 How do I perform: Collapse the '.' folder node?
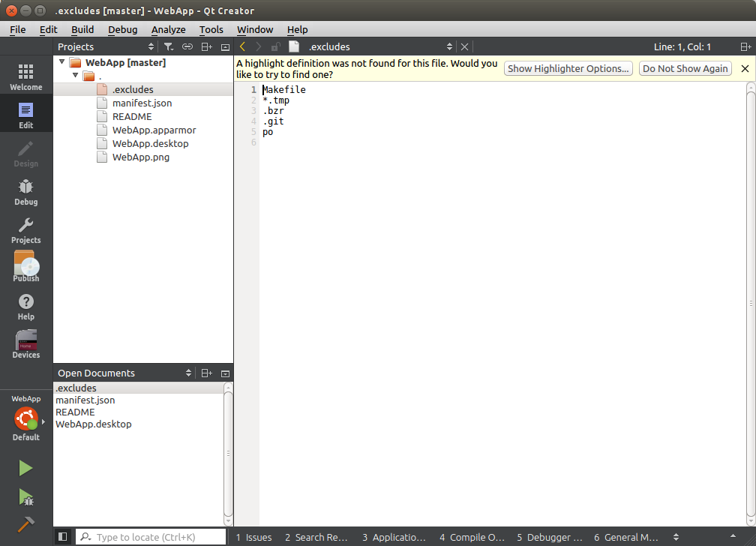pos(75,75)
